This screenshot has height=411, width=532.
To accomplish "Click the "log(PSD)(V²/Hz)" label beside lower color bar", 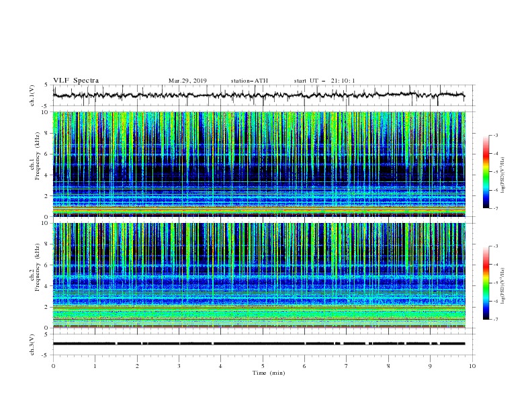I will click(x=502, y=286).
